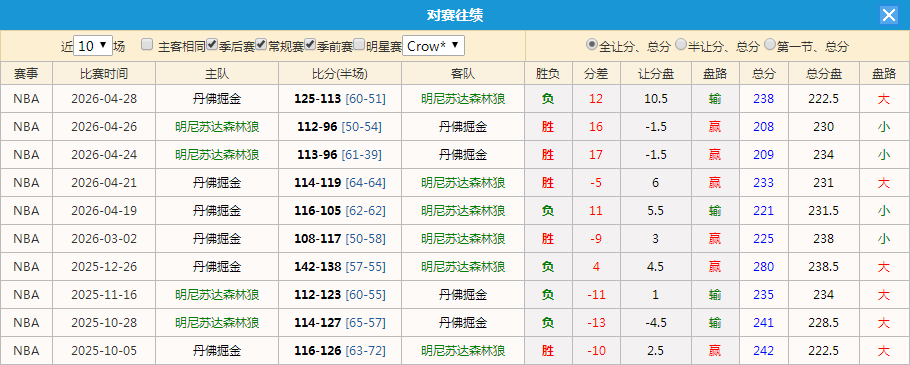Click 胜 result in the 2026-04-21 row
Image resolution: width=910 pixels, height=365 pixels.
click(548, 183)
